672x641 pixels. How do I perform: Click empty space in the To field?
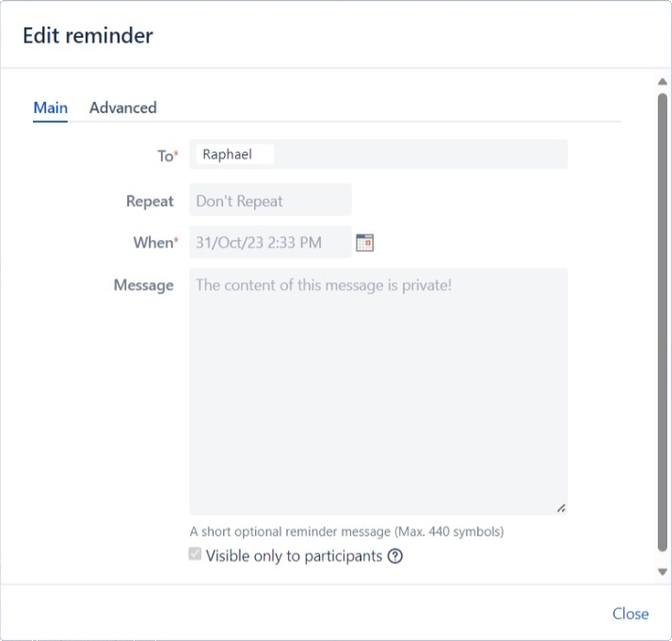pyautogui.click(x=424, y=154)
